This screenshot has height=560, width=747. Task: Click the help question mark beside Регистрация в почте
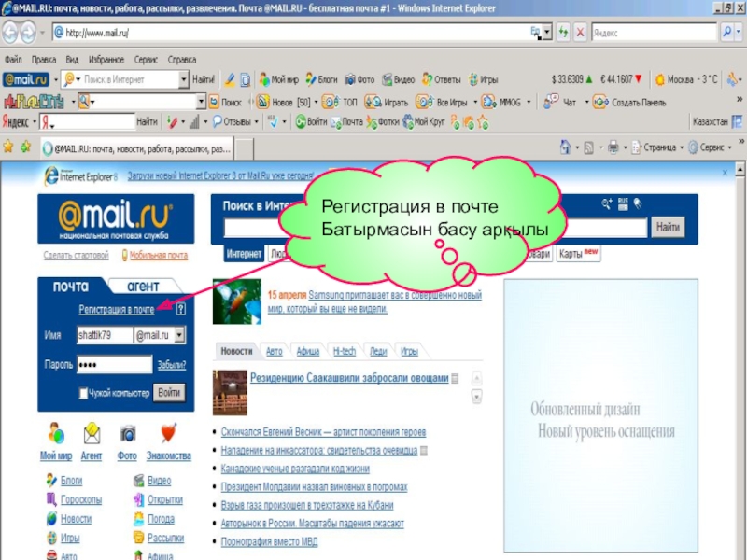point(180,309)
